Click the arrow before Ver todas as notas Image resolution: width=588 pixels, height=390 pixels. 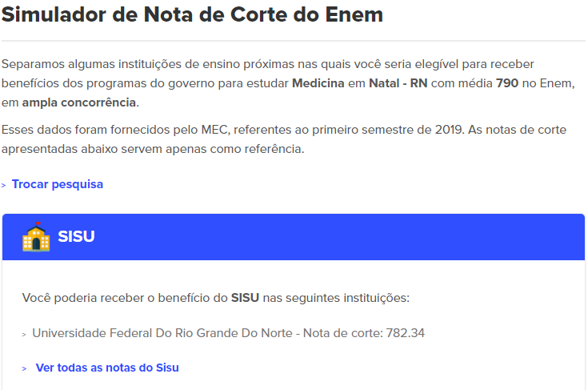pos(26,368)
